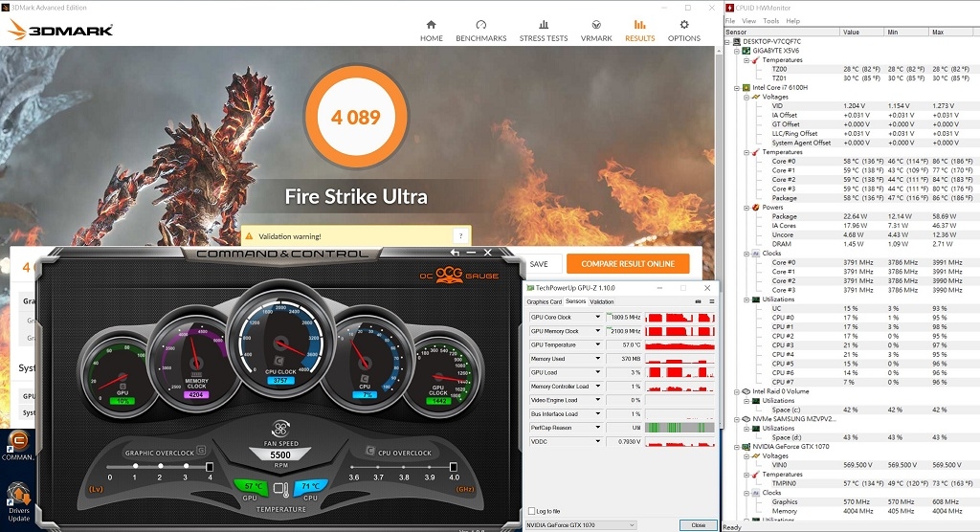Screen dimensions: 980x532
Task: Click the GIGABYTE X5V6 motherboard icon
Action: 746,51
